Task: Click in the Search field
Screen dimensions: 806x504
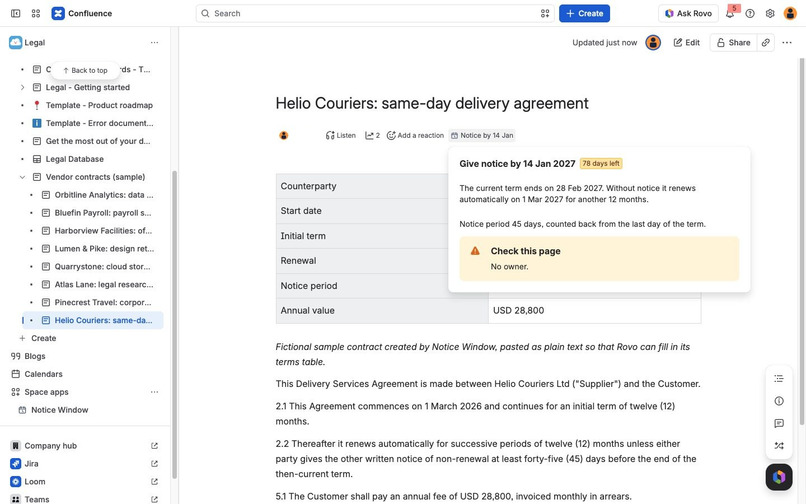Action: point(375,13)
